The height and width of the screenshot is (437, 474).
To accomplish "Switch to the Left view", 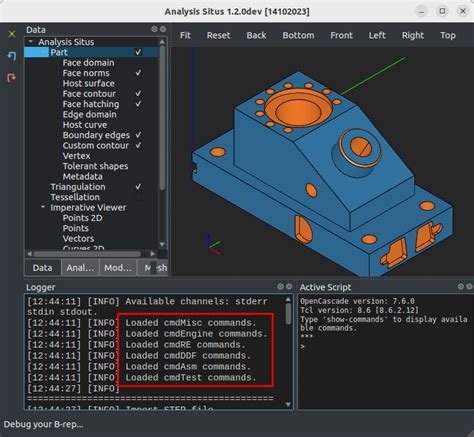I will (x=377, y=35).
